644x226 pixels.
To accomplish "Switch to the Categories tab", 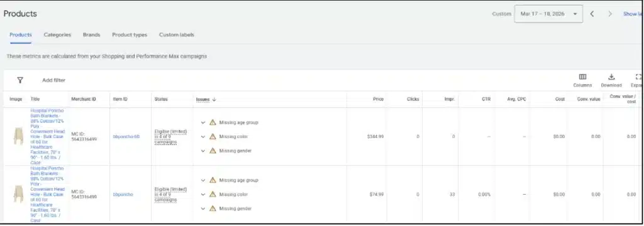I will 57,35.
